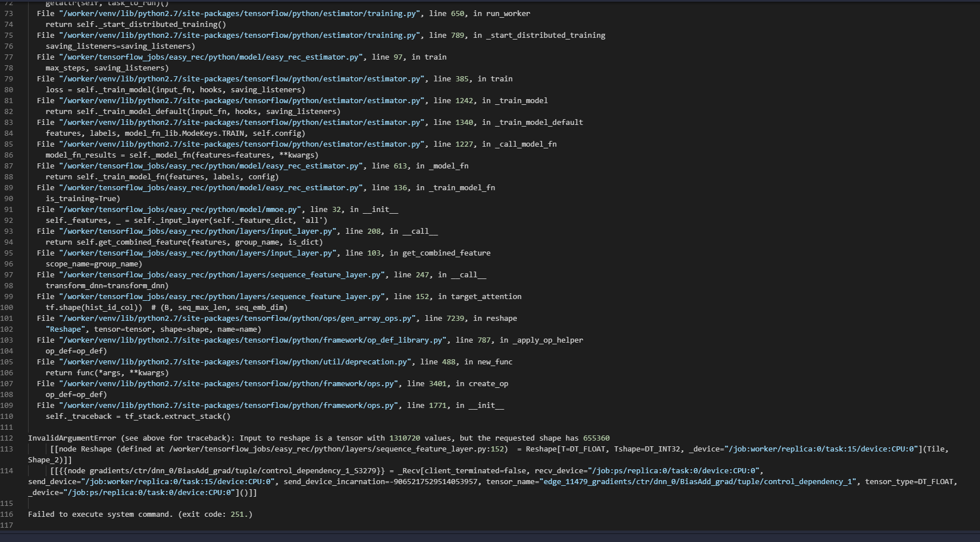
Task: Click gutter line number 112
Action: 6,438
